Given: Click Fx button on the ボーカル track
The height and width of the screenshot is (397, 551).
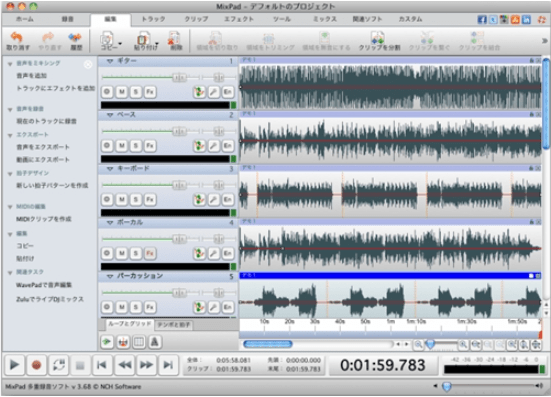Looking at the screenshot, I should [150, 253].
